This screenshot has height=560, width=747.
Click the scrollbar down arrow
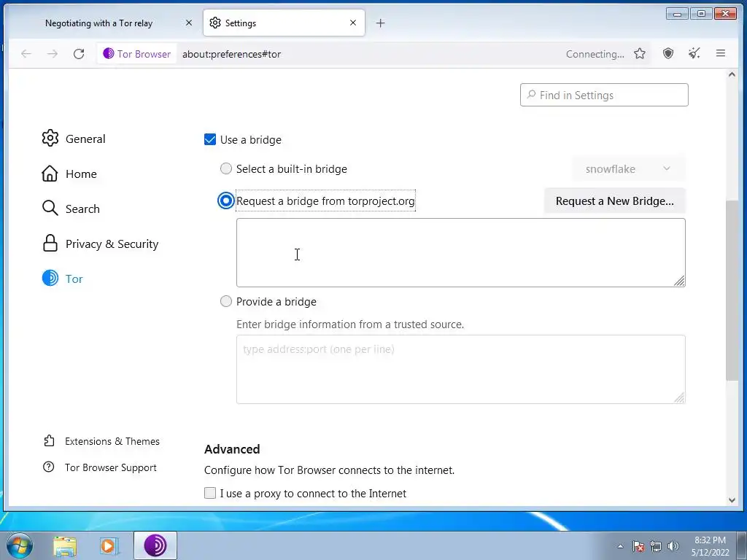tap(732, 500)
